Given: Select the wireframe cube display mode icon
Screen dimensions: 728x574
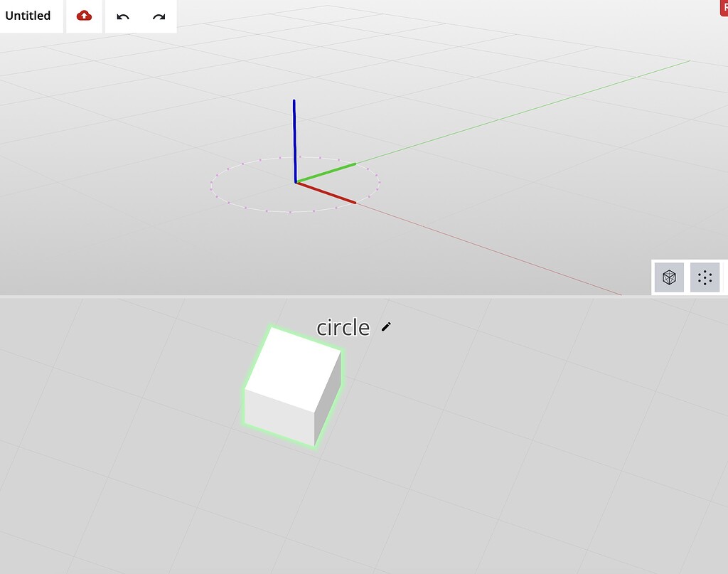Looking at the screenshot, I should pyautogui.click(x=668, y=277).
